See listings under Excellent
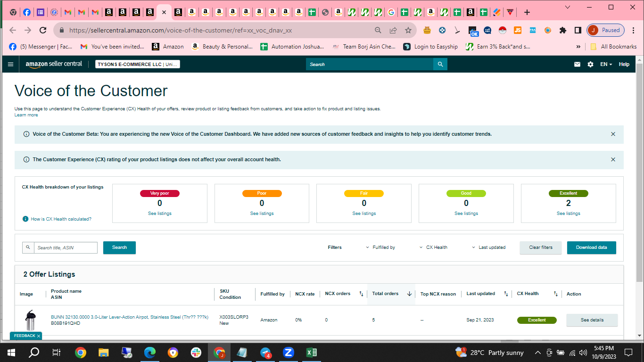 point(569,214)
